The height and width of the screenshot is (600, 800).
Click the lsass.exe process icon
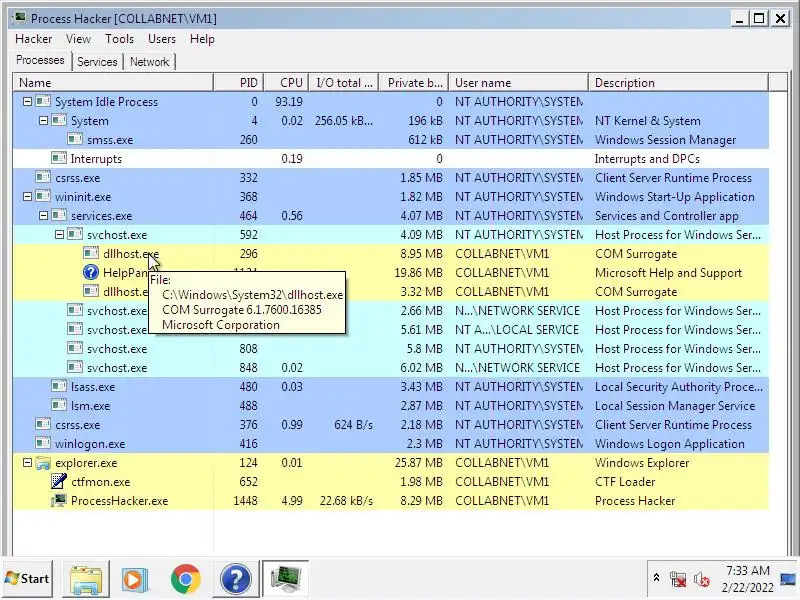tap(59, 387)
